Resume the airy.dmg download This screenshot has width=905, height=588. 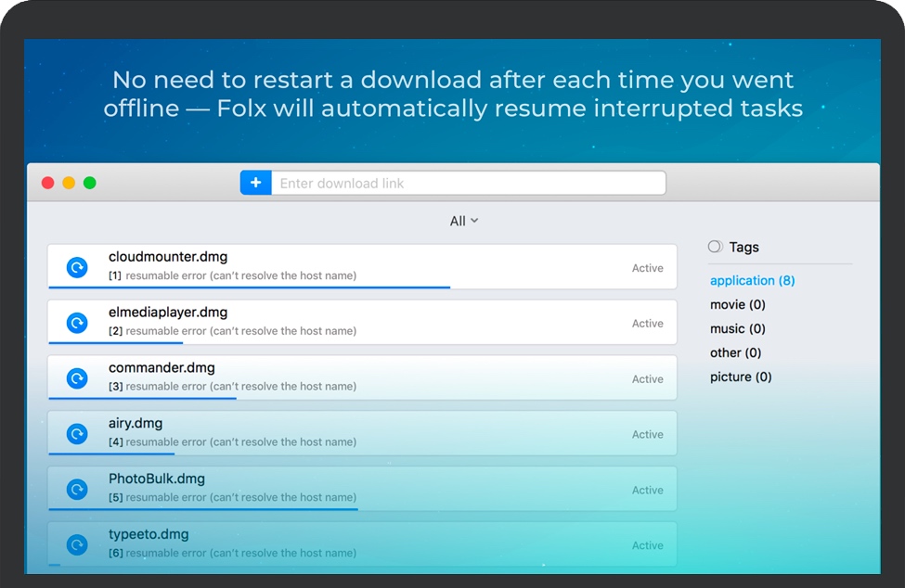coord(75,434)
